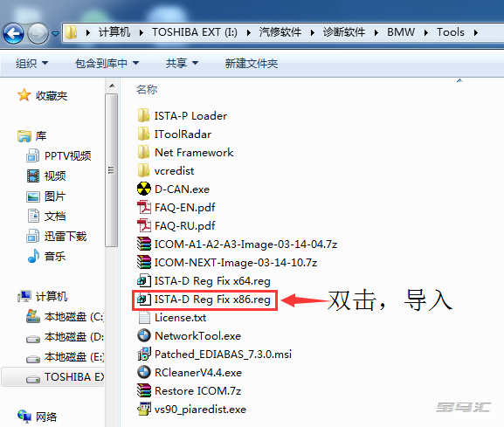Viewport: 504px width, 427px height.
Task: Expand the breadcrumb arrow after BMW
Action: 426,32
